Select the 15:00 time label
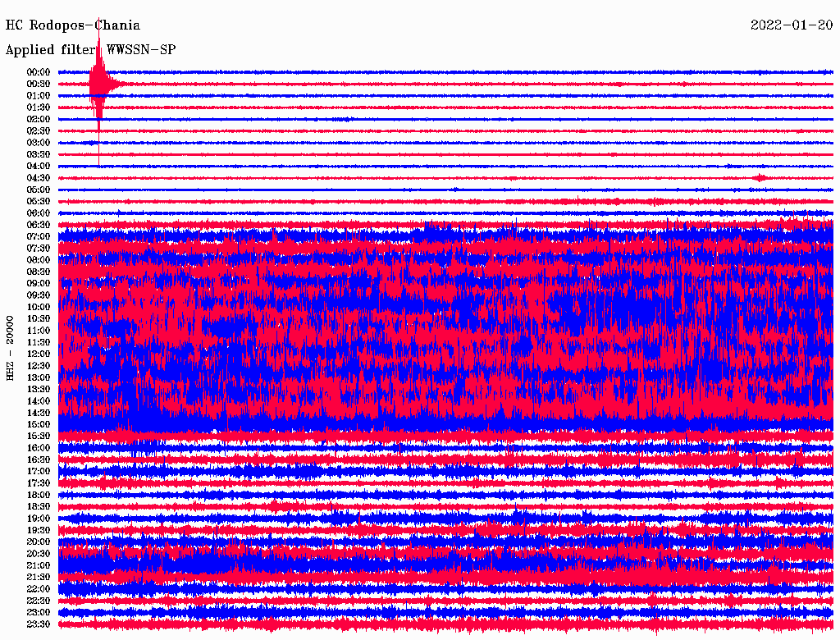The height and width of the screenshot is (640, 840). point(39,424)
